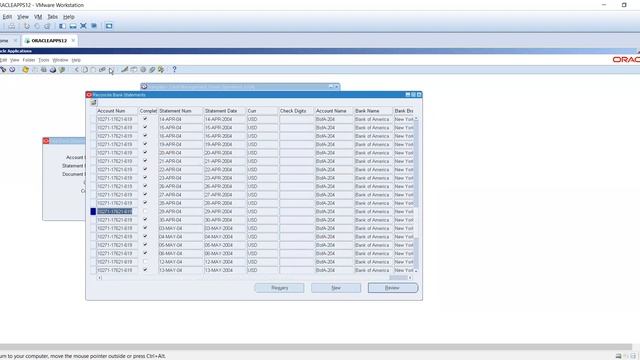
Task: Click the Find icon in Oracle toolbar
Action: click(x=3, y=70)
